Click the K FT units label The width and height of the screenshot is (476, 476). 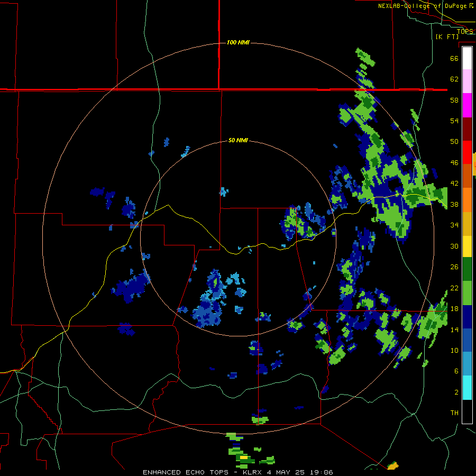[x=447, y=37]
